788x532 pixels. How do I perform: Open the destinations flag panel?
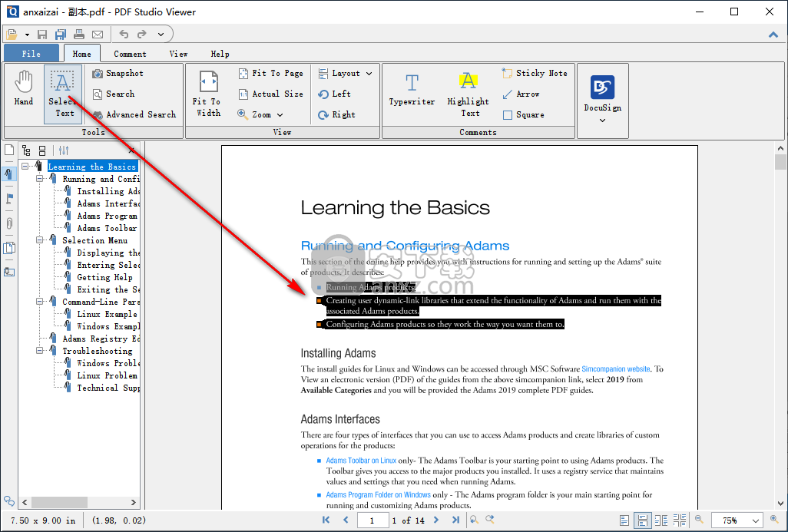click(9, 198)
